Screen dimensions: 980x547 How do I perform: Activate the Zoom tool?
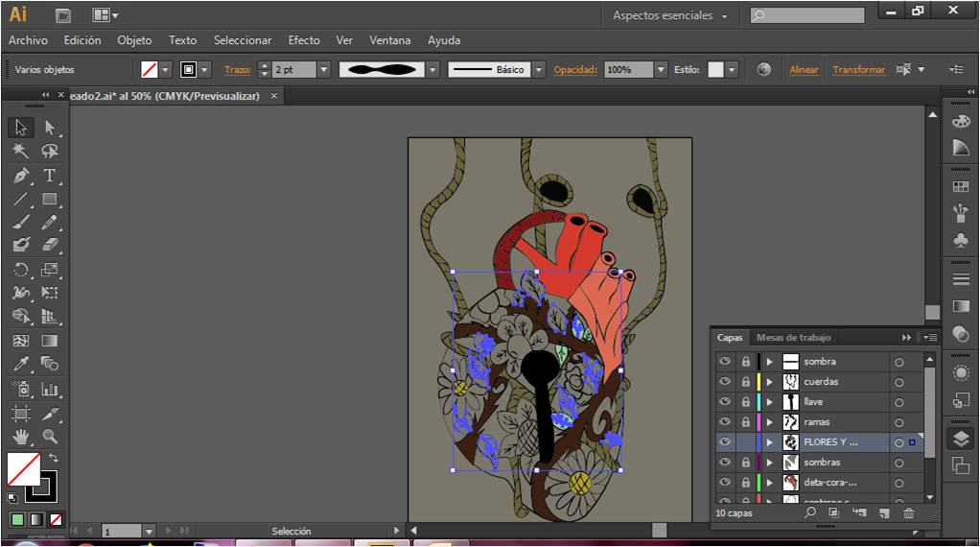(x=50, y=437)
